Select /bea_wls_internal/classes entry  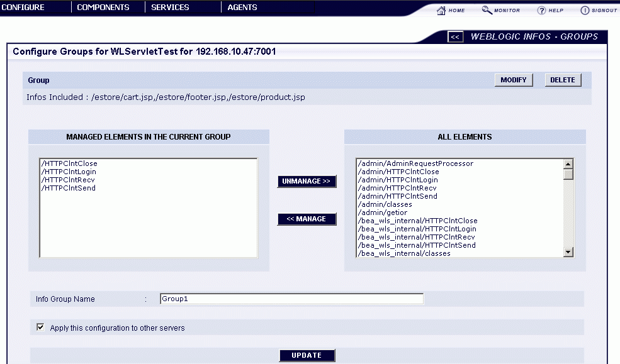(x=404, y=253)
